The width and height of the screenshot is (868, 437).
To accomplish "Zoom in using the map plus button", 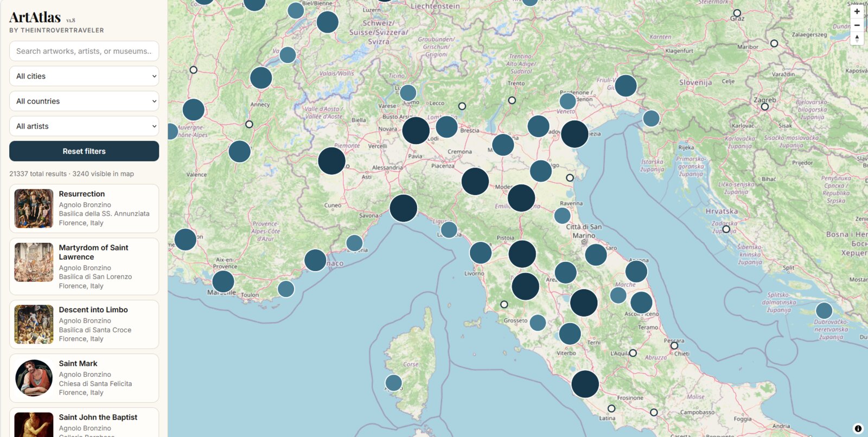I will point(857,11).
